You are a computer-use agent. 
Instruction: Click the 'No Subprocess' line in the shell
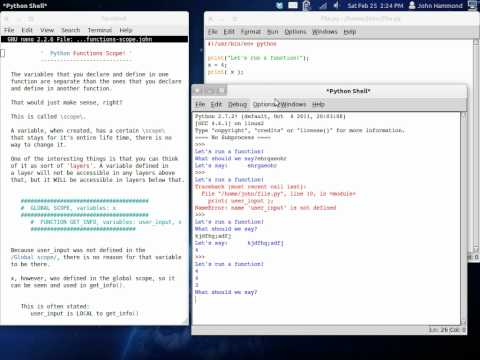(x=233, y=137)
